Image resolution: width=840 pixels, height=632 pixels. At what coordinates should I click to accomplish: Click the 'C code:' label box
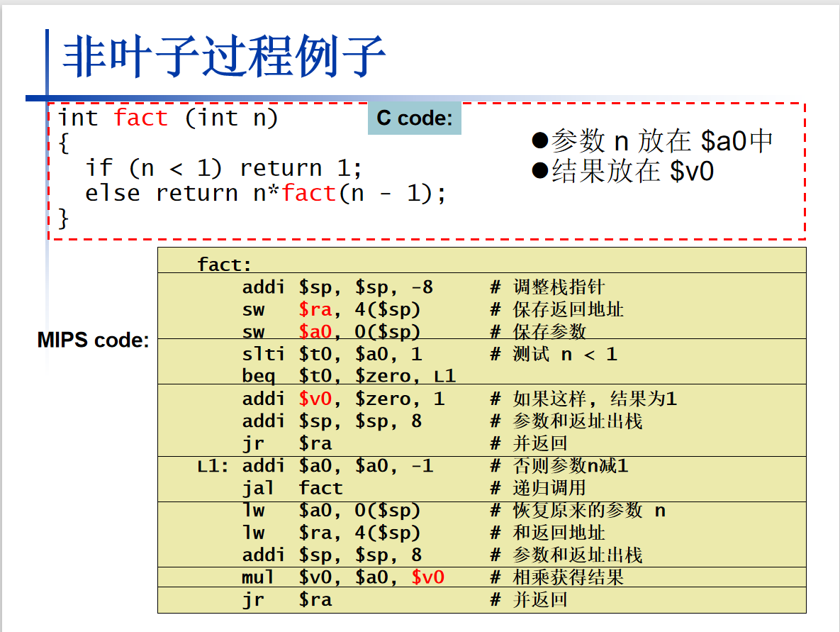[415, 118]
